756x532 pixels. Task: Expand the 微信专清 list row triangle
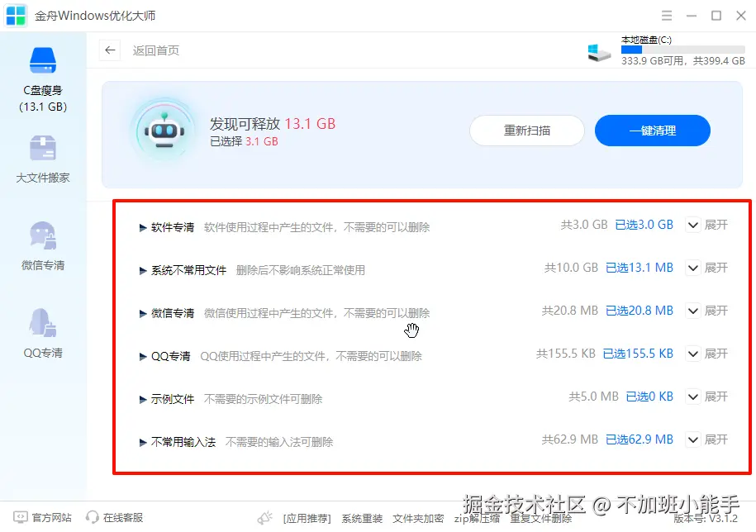(143, 313)
